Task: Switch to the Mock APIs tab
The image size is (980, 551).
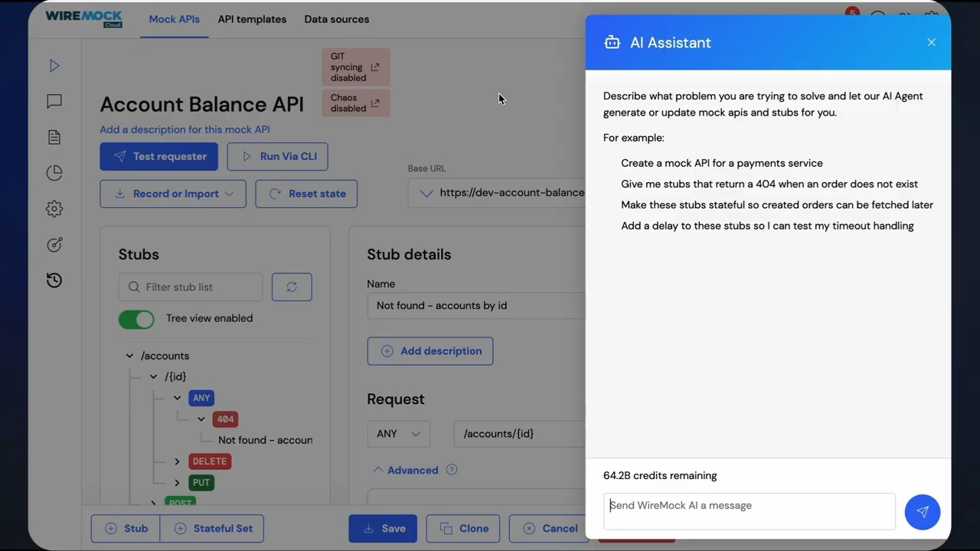Action: [174, 19]
